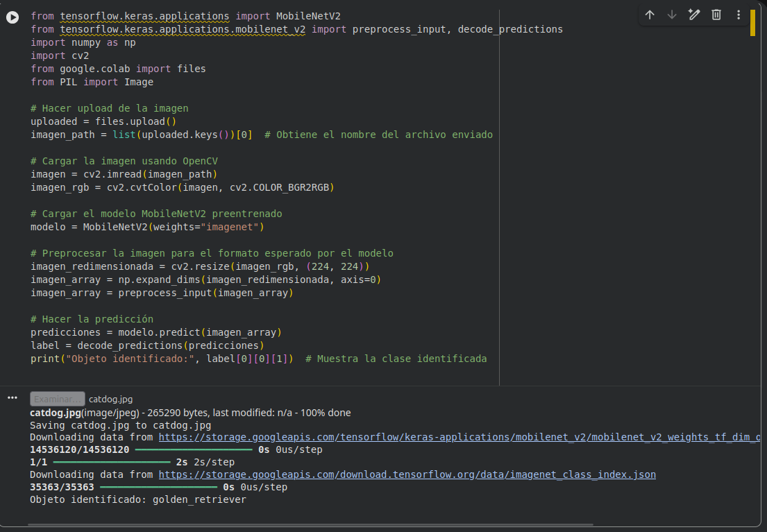
Task: Click '# Cargar el modelo MobileNetV2 preentrenado' comment
Action: [x=157, y=214]
